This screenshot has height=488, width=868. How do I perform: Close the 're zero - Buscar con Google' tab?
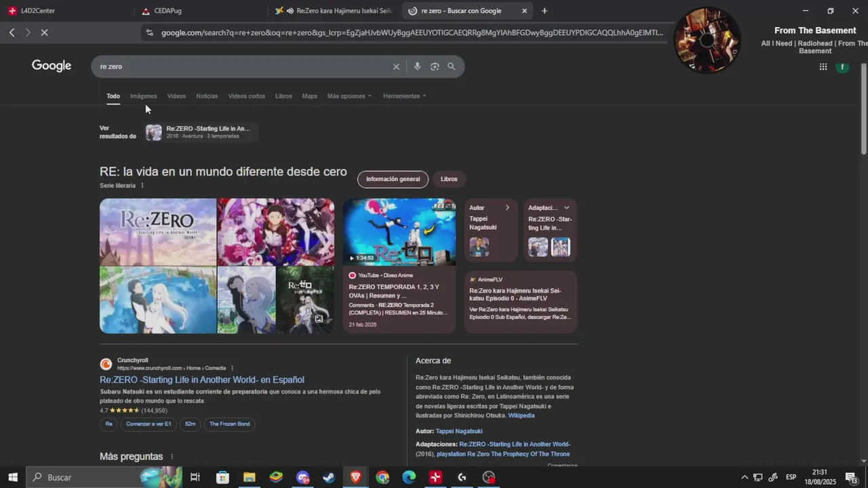click(x=524, y=11)
